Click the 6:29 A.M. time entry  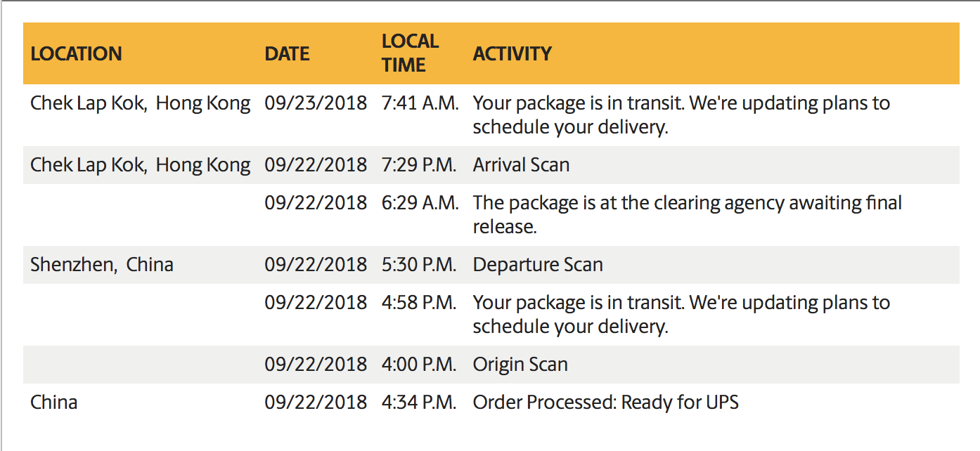click(420, 203)
